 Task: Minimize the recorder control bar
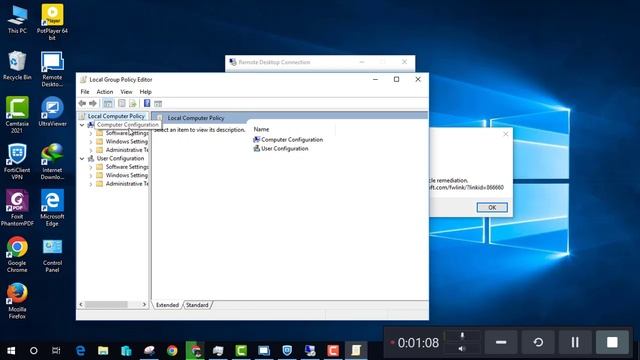(x=501, y=342)
